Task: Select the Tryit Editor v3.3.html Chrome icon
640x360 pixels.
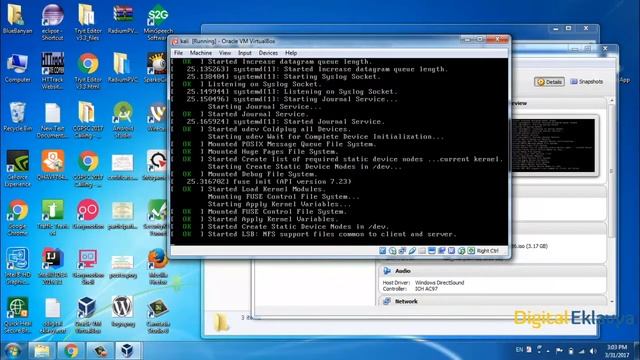Action: (x=87, y=71)
